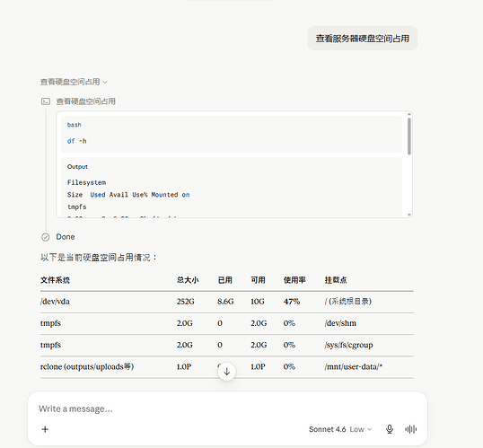
Task: Click the bash label in code block
Action: pyautogui.click(x=75, y=125)
